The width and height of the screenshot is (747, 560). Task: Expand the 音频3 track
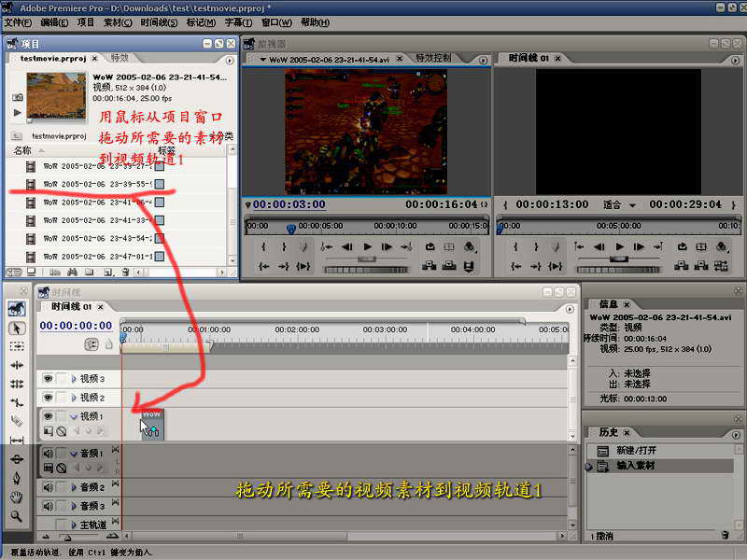click(74, 506)
